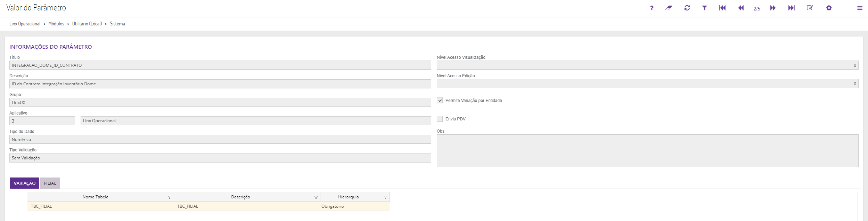
Task: Toggle Permite Variação por Entidade checkbox
Action: click(440, 101)
